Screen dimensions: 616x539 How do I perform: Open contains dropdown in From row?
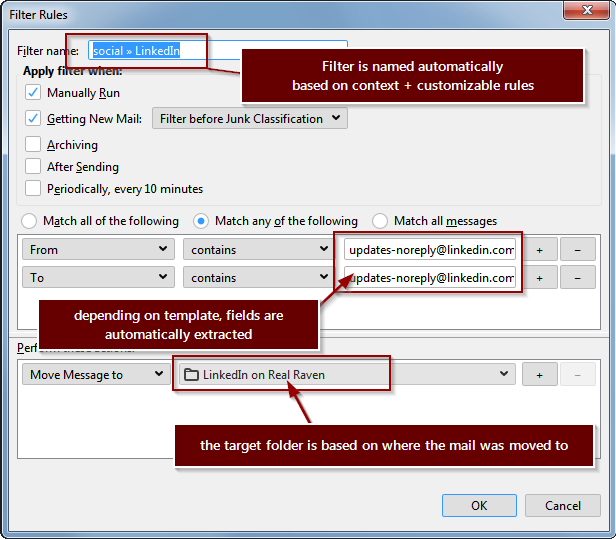[x=258, y=249]
